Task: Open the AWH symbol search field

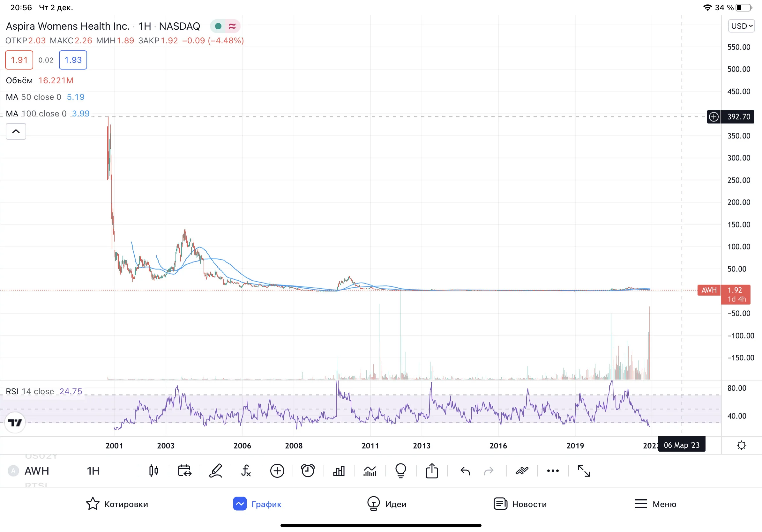Action: (x=36, y=471)
